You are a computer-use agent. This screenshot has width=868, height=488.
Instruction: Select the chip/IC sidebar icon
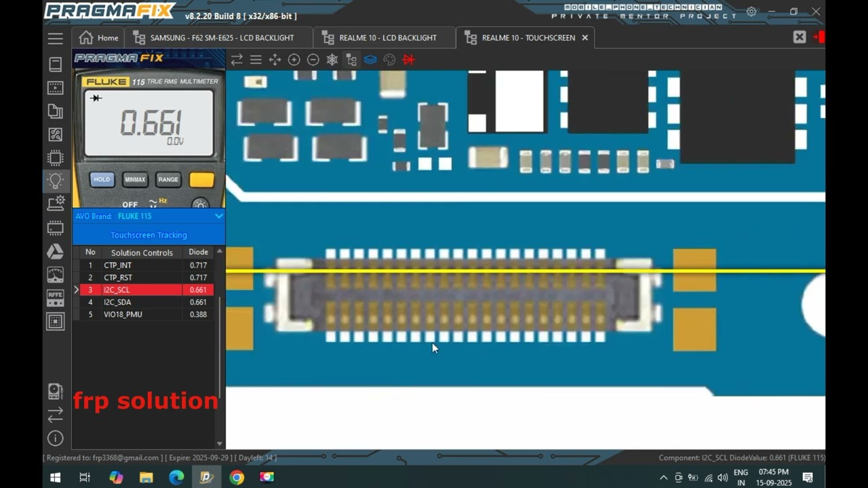(x=56, y=158)
